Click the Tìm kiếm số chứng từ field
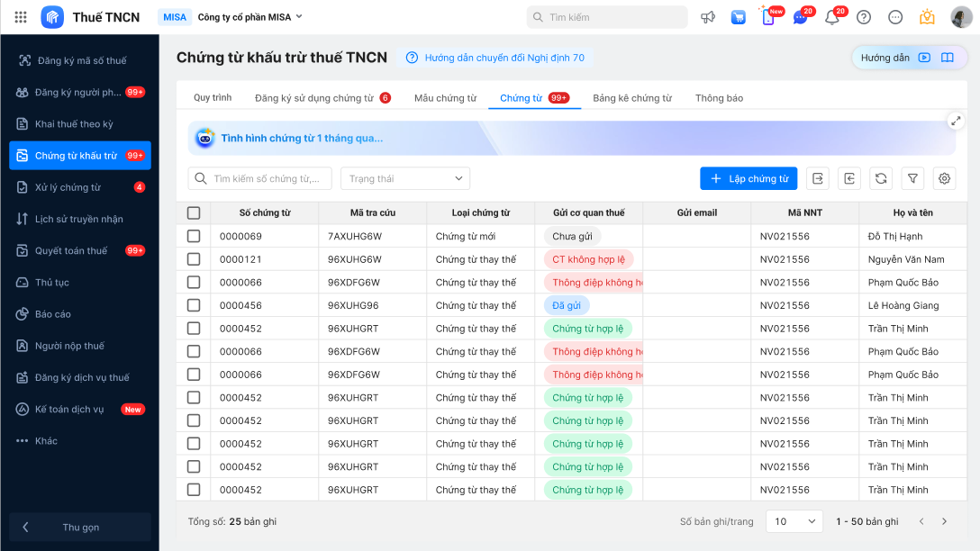 [x=266, y=178]
